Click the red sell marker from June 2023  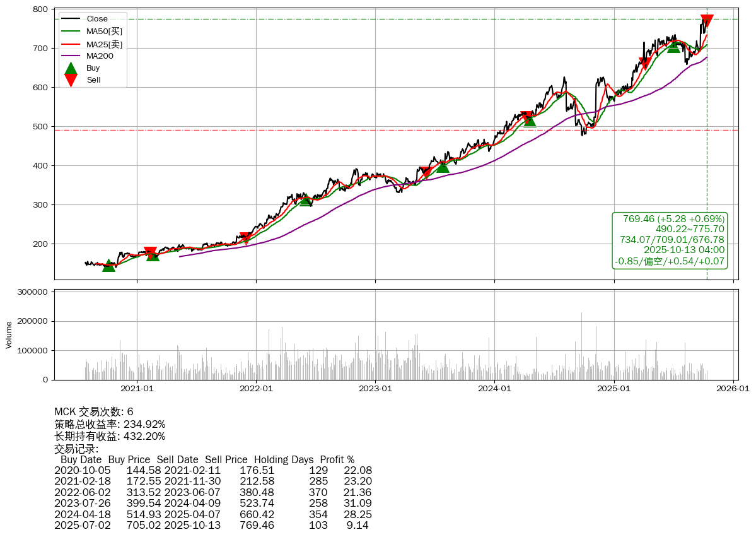point(426,172)
